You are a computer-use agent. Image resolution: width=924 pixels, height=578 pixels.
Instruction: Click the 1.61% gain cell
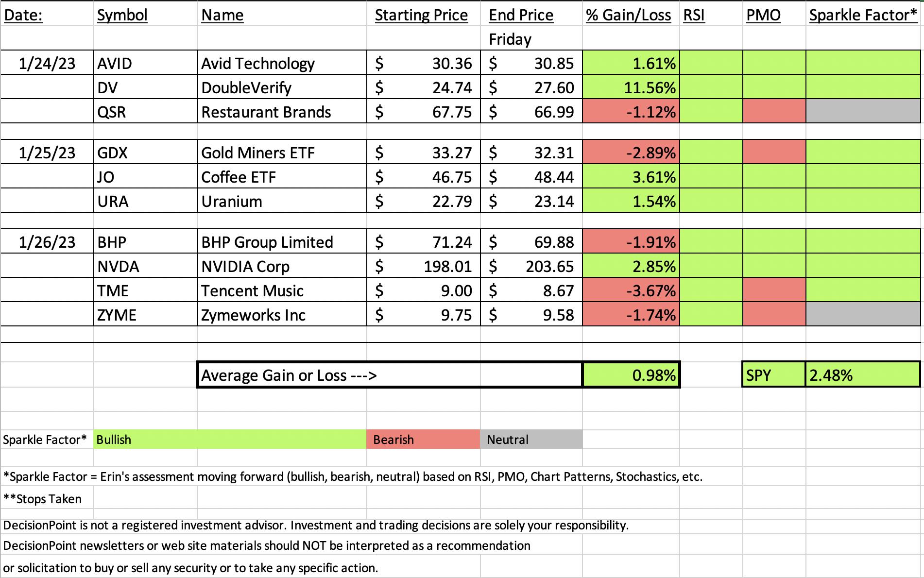tap(631, 63)
